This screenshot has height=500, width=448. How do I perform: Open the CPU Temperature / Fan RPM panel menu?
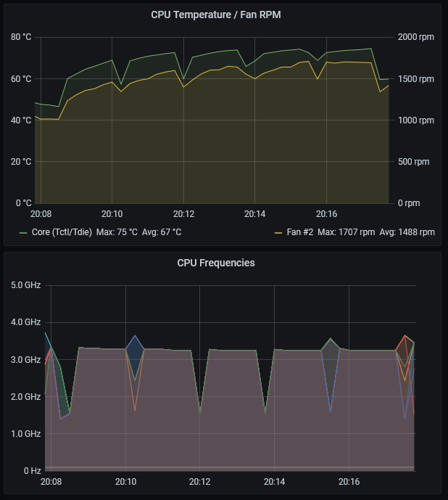[215, 15]
